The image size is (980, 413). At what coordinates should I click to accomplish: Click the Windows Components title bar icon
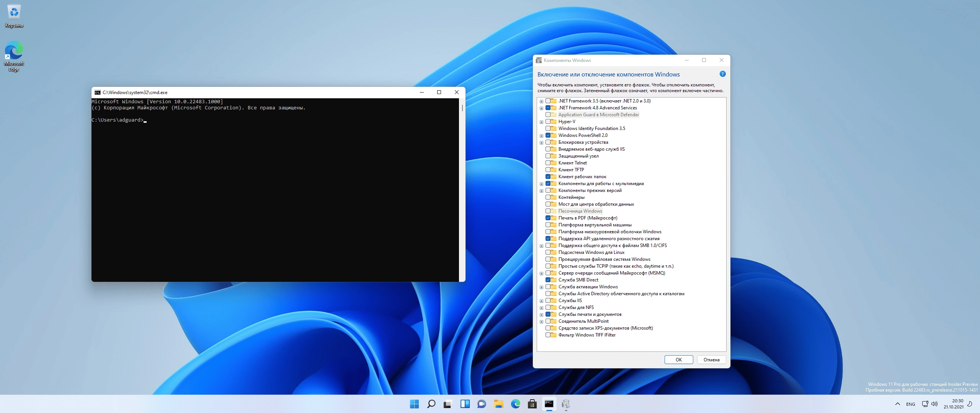pos(539,60)
